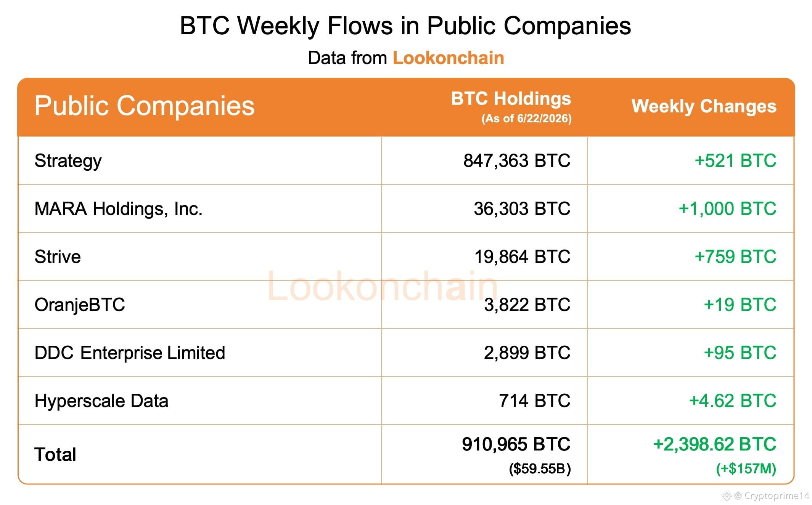Click the @Cryptoprime14 watermark handle
The height and width of the screenshot is (505, 812).
771,495
